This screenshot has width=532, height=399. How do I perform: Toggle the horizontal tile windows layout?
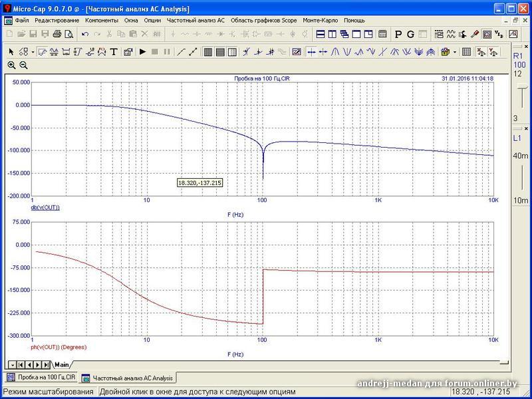pos(320,34)
